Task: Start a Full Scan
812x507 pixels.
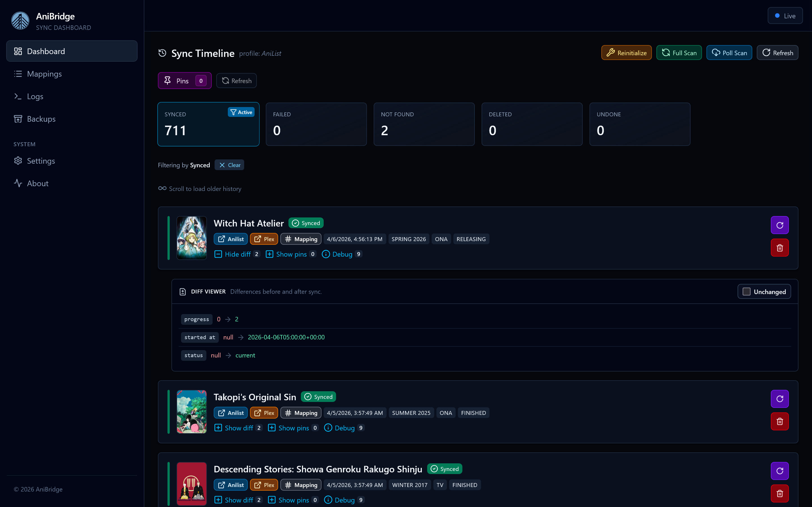Action: (x=679, y=53)
